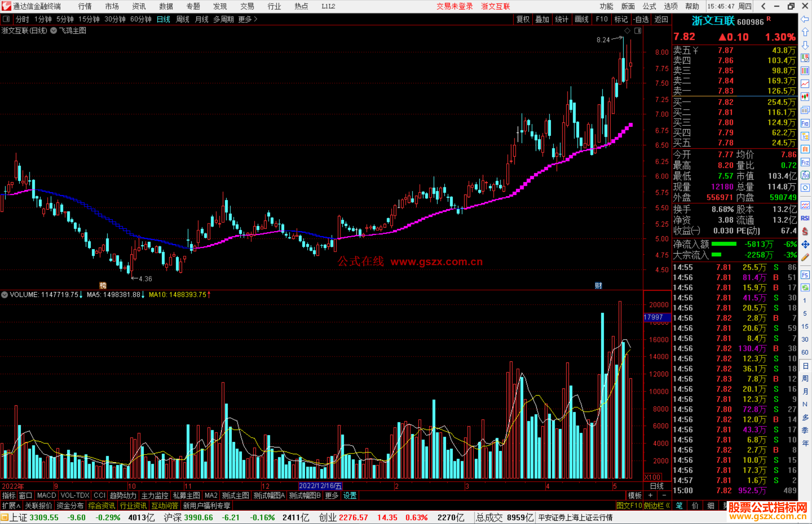Click the back arrow icon in right sidebar
This screenshot has width=812, height=524.
point(805,19)
